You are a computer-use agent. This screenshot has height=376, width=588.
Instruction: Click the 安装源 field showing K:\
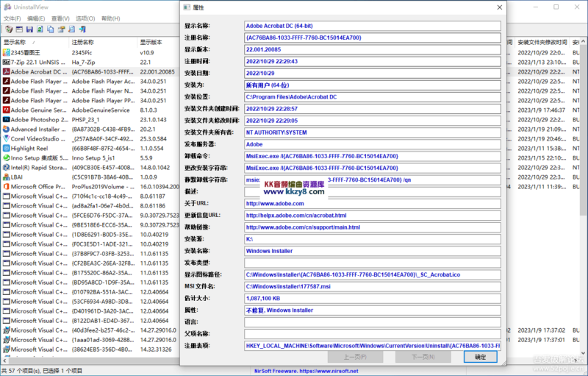(373, 239)
